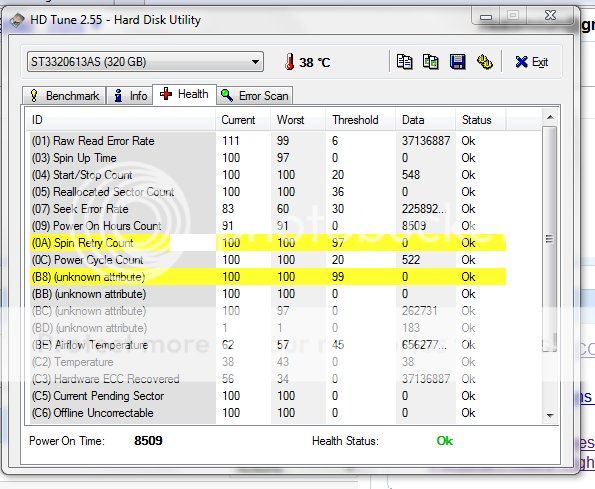Click the Threshold column header

coord(360,120)
